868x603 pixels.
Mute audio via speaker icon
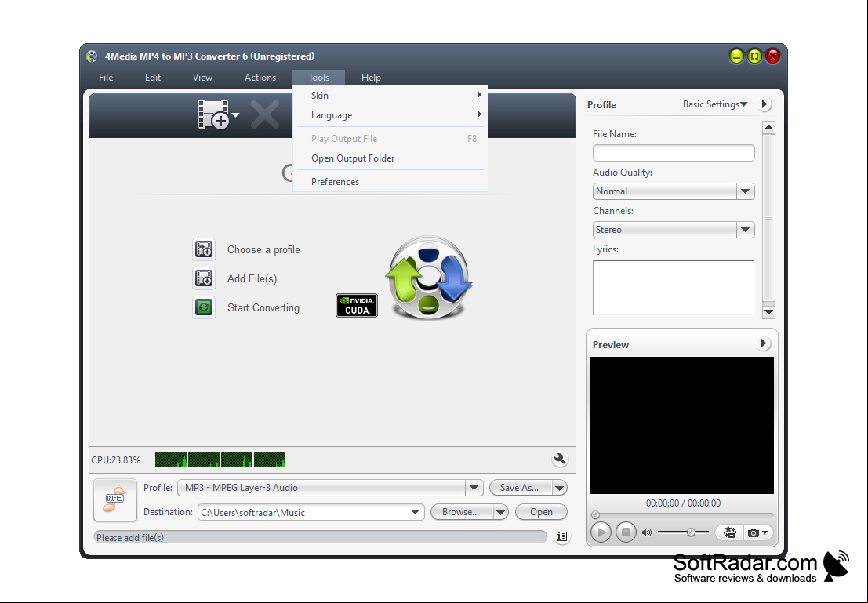(647, 532)
